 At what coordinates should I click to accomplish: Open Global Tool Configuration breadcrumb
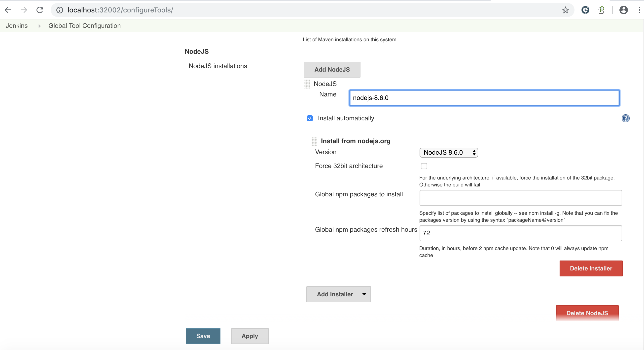[84, 26]
